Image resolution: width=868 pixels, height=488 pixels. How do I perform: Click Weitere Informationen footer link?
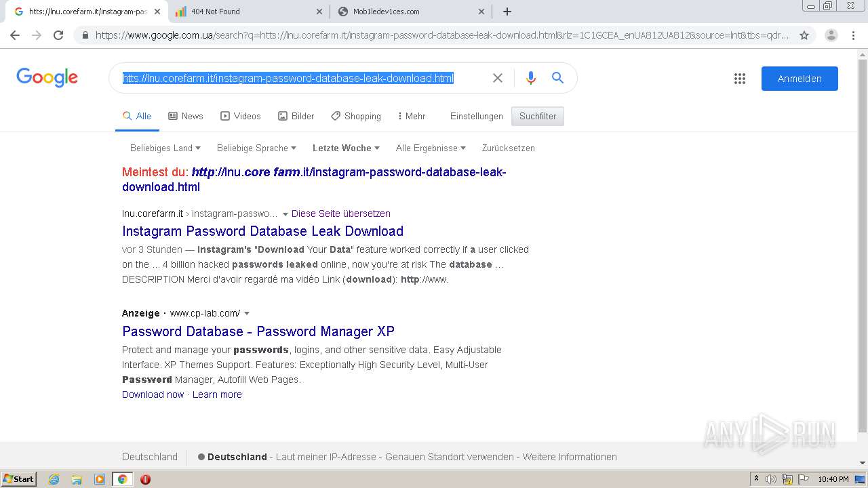570,457
